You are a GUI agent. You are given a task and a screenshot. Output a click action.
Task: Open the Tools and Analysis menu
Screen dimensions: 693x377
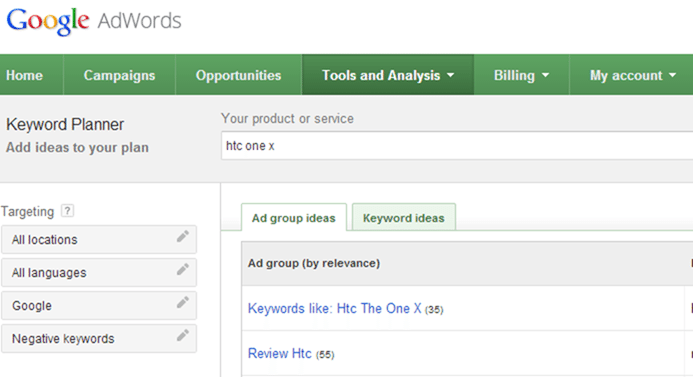[388, 75]
